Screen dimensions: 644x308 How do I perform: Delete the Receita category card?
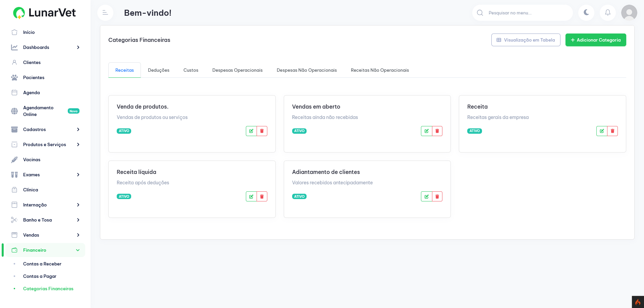pyautogui.click(x=612, y=131)
